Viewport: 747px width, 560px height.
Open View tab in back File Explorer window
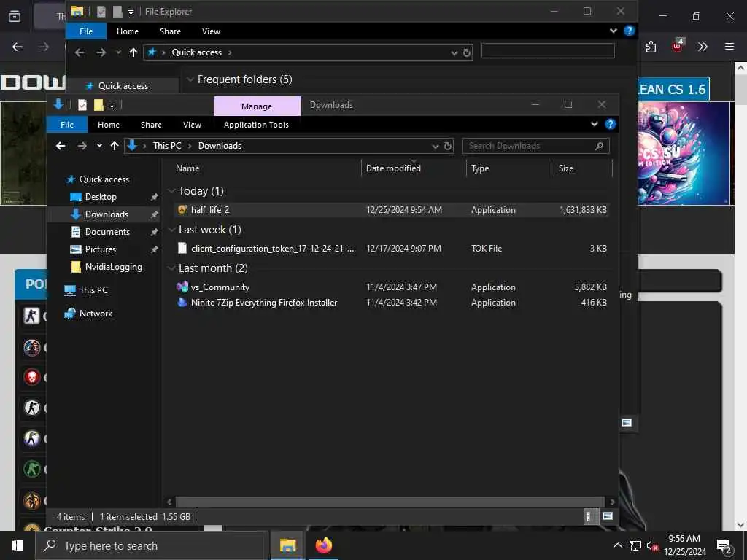click(211, 31)
